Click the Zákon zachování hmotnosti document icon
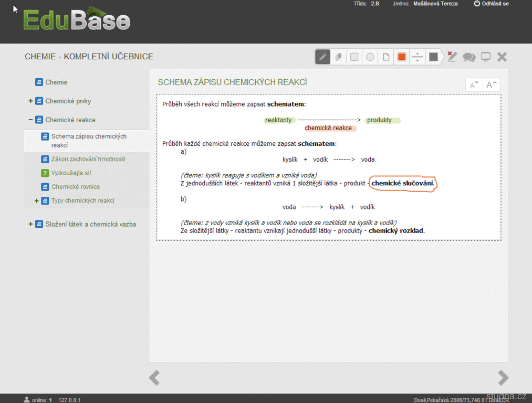The width and height of the screenshot is (532, 403). 45,159
